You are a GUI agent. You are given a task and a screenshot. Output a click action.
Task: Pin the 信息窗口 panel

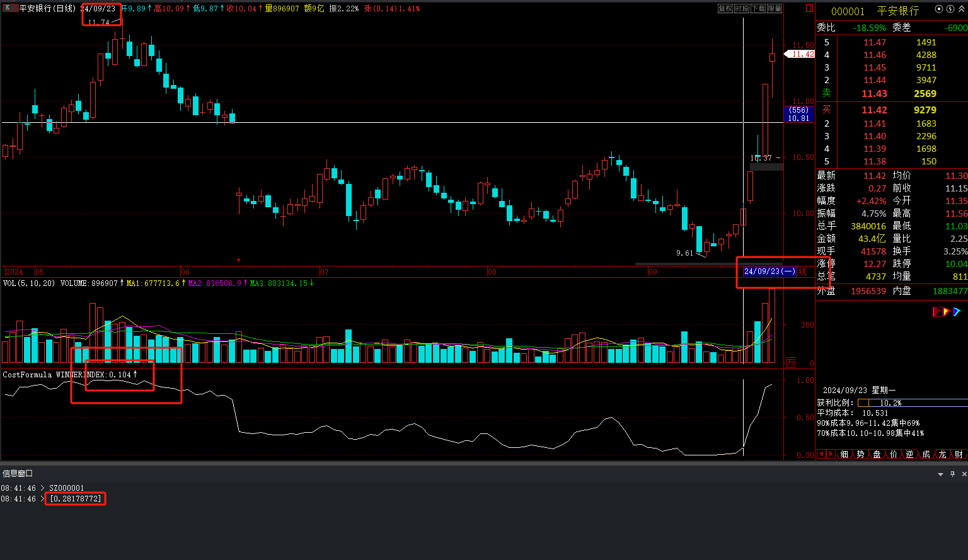(953, 474)
